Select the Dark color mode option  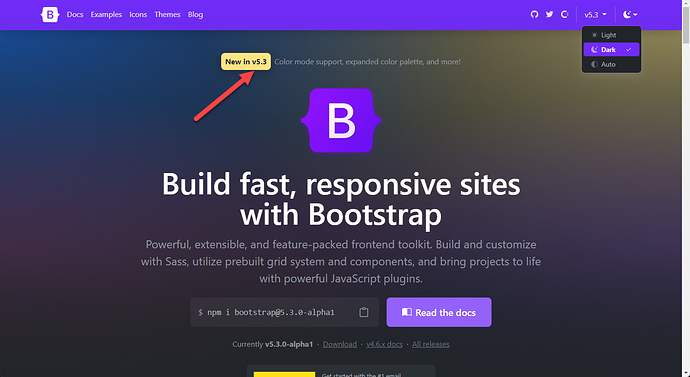click(x=611, y=50)
